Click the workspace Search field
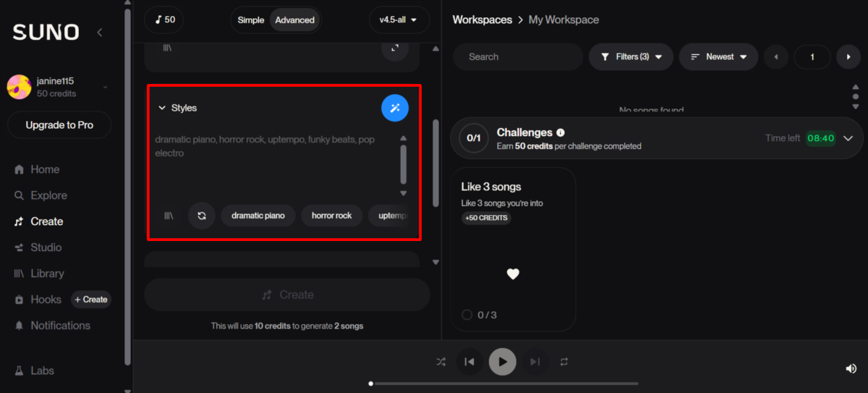This screenshot has height=393, width=868. tap(518, 56)
